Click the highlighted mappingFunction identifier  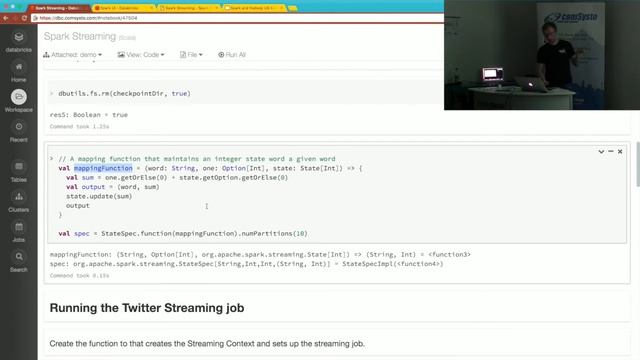(103, 168)
